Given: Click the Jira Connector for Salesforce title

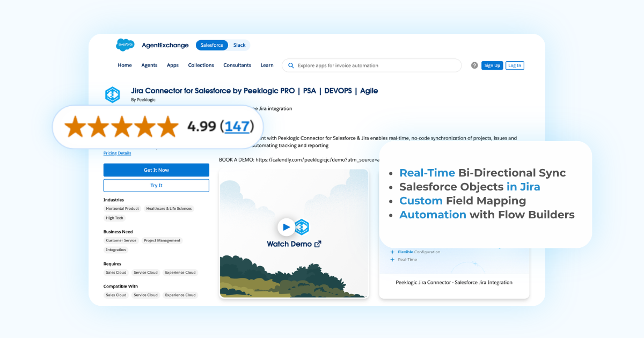Looking at the screenshot, I should coord(254,91).
